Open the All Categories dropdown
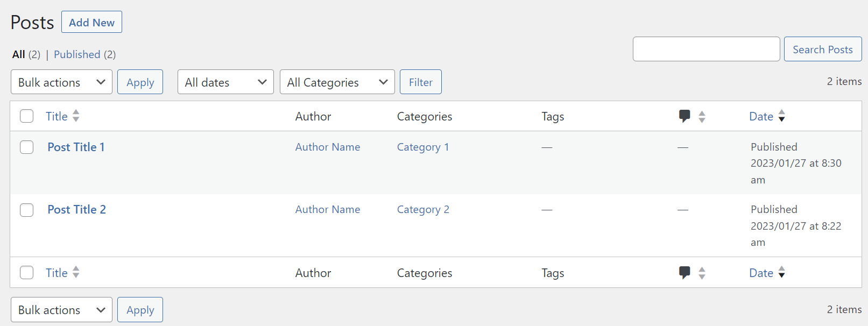The image size is (868, 326). (x=337, y=82)
